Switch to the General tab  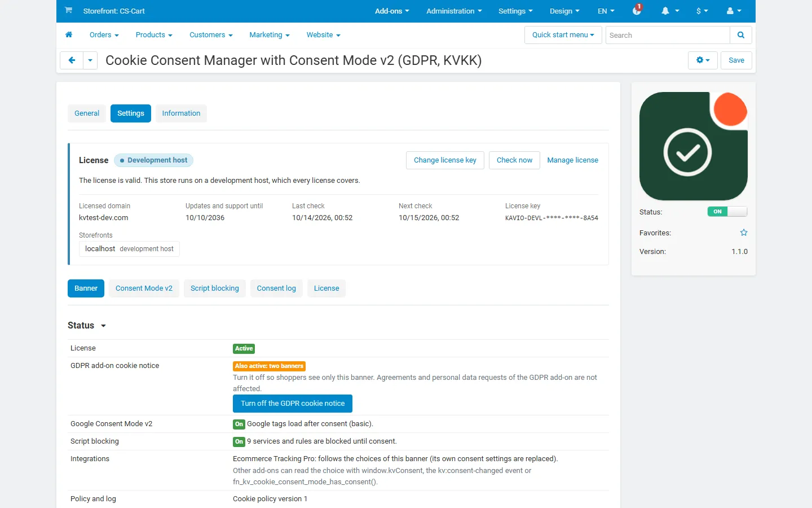pos(87,113)
